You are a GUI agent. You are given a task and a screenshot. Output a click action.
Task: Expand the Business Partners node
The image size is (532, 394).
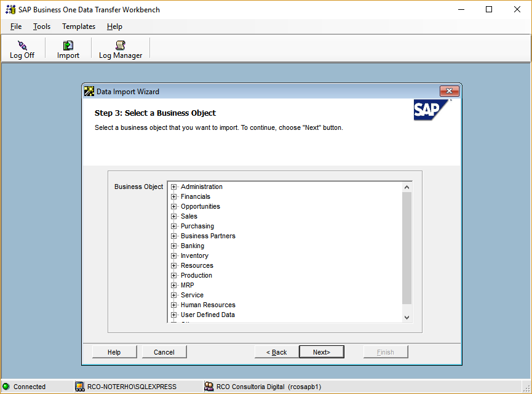(x=173, y=236)
